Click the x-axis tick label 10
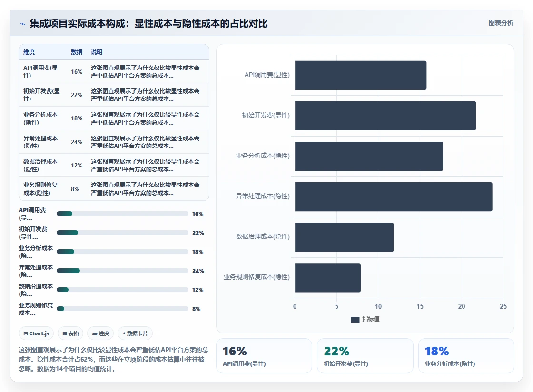The width and height of the screenshot is (533, 392). coord(378,306)
